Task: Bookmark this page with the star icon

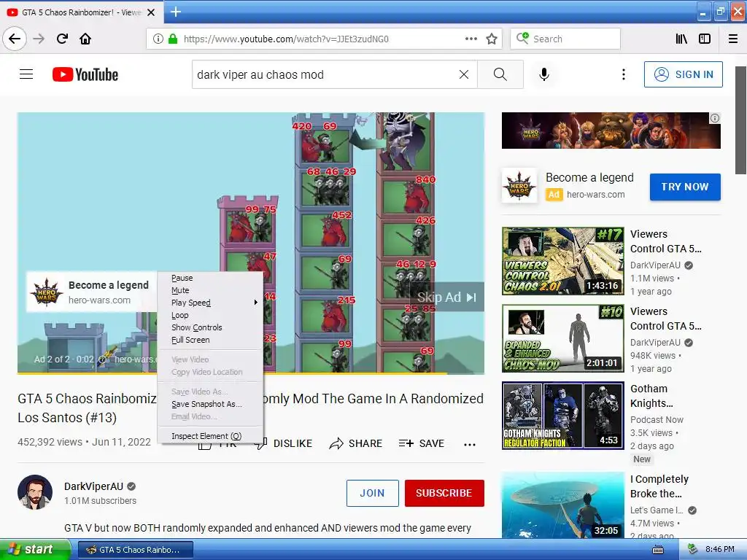Action: coord(492,39)
